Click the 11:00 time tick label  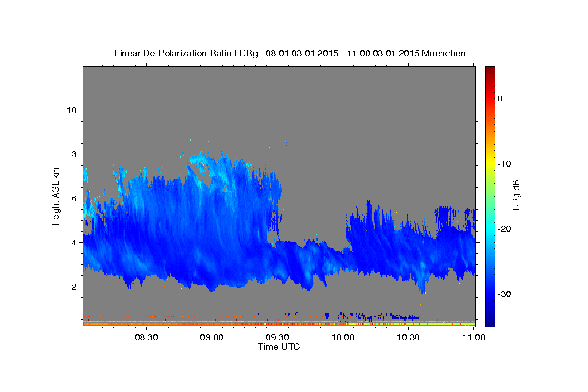pyautogui.click(x=474, y=337)
